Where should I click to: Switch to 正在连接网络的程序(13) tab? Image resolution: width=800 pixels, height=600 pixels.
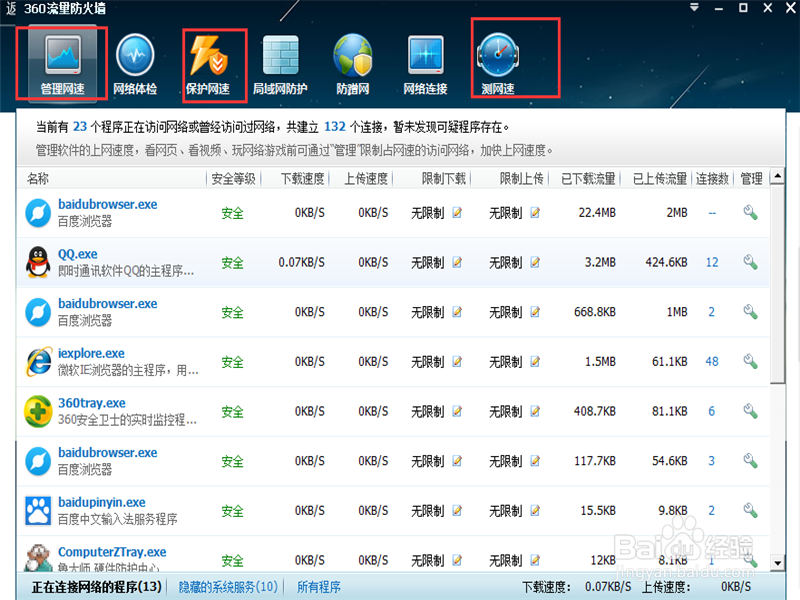click(x=96, y=587)
